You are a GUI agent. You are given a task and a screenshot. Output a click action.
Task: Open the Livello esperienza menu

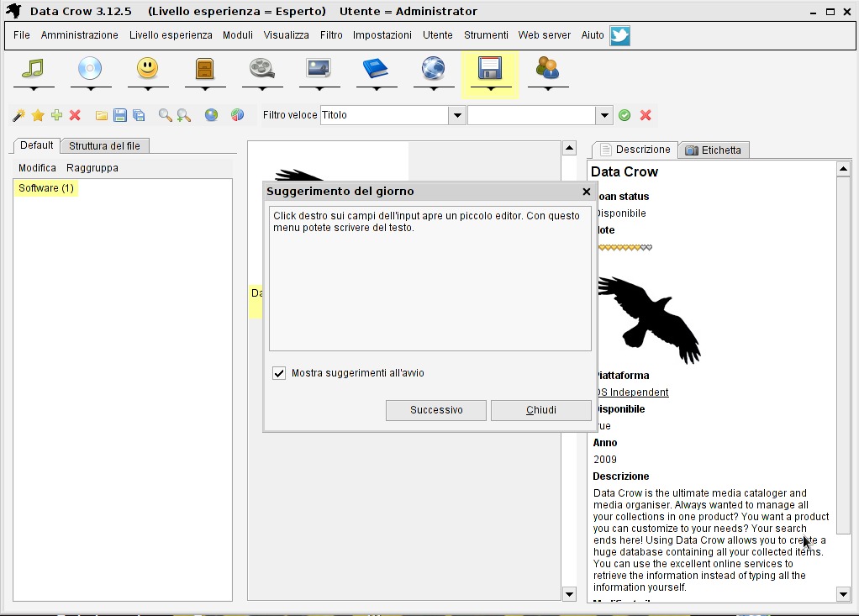click(x=171, y=35)
